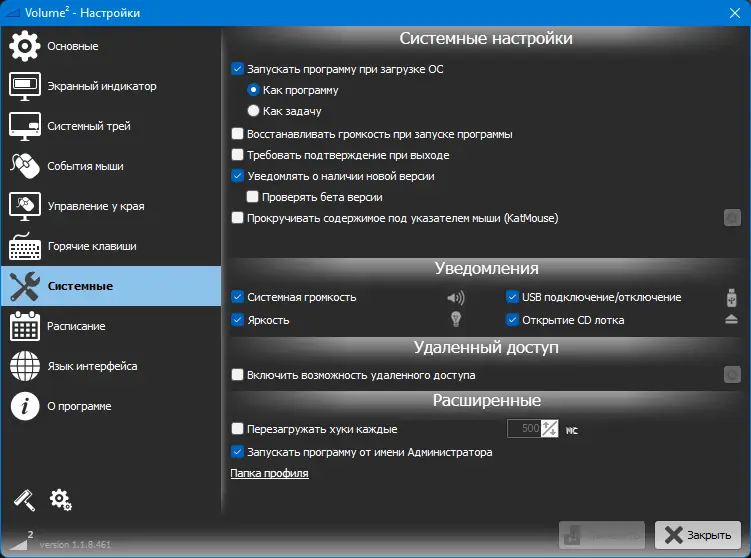The width and height of the screenshot is (751, 558).
Task: Toggle Яркость notification checkbox
Action: [237, 319]
